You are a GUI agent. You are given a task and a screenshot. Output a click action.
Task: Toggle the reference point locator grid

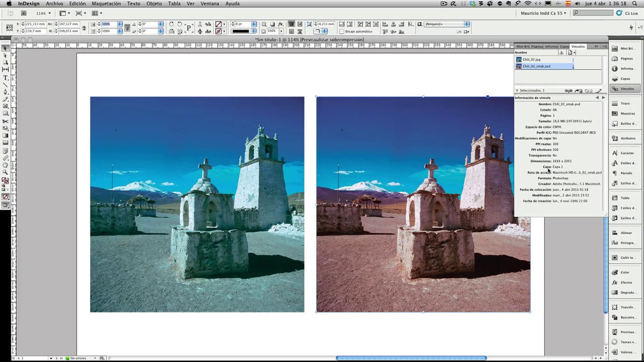9,28
